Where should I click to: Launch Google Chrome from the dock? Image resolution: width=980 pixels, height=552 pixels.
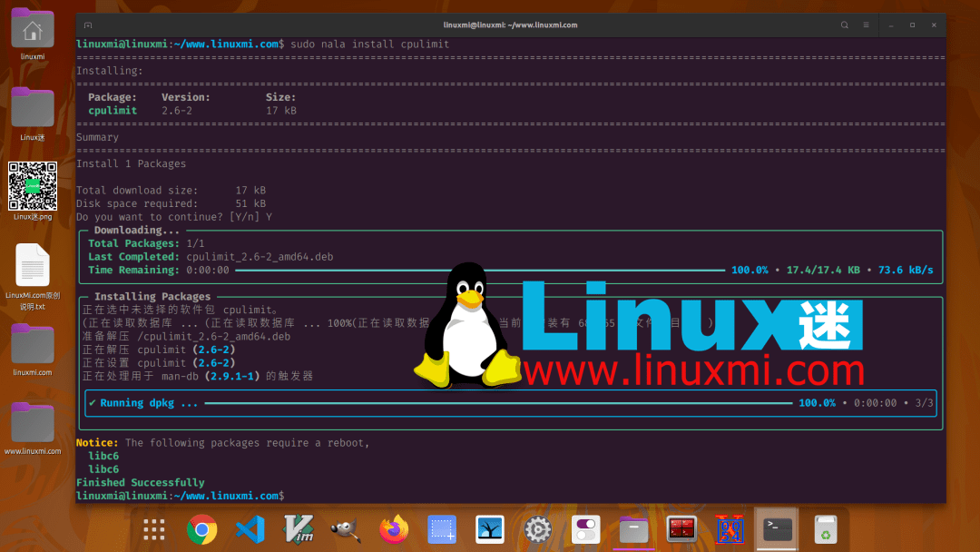click(x=202, y=529)
